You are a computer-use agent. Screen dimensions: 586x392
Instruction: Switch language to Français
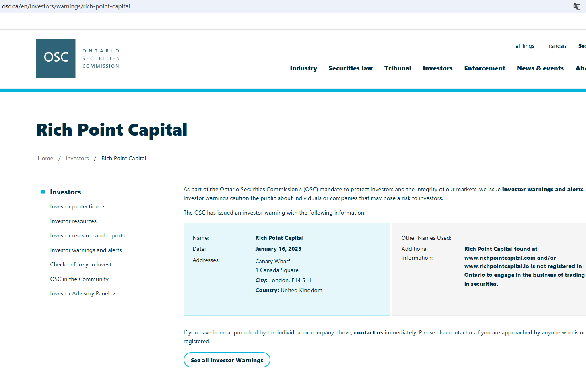coord(556,46)
